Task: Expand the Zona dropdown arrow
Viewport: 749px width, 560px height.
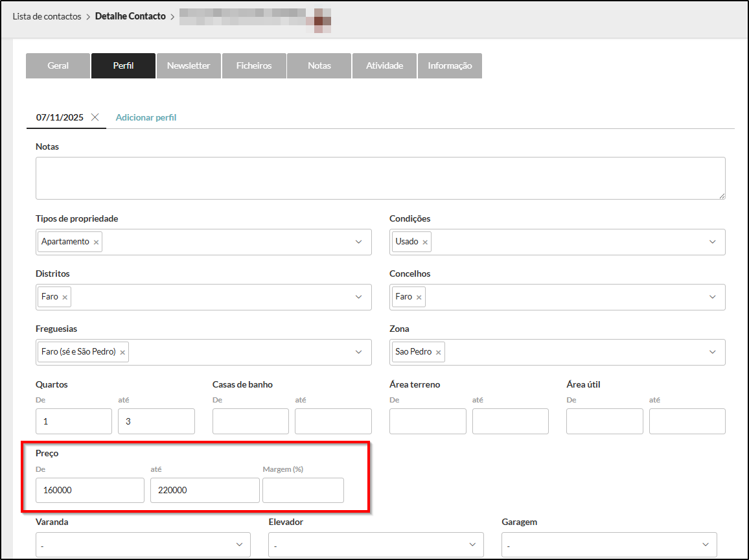Action: [x=712, y=352]
